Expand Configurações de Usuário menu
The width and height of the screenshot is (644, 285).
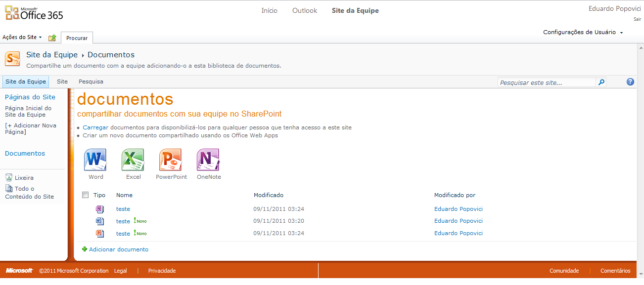[583, 32]
